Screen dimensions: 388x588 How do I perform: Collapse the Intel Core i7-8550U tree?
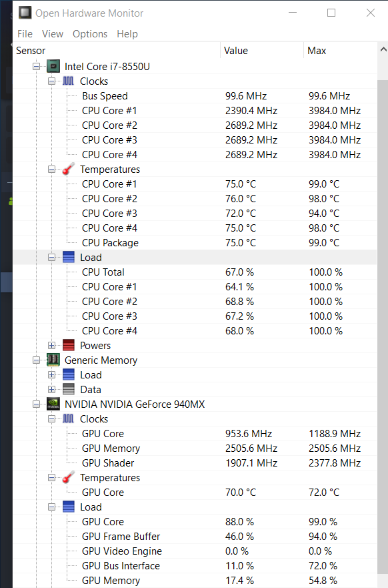pyautogui.click(x=36, y=66)
